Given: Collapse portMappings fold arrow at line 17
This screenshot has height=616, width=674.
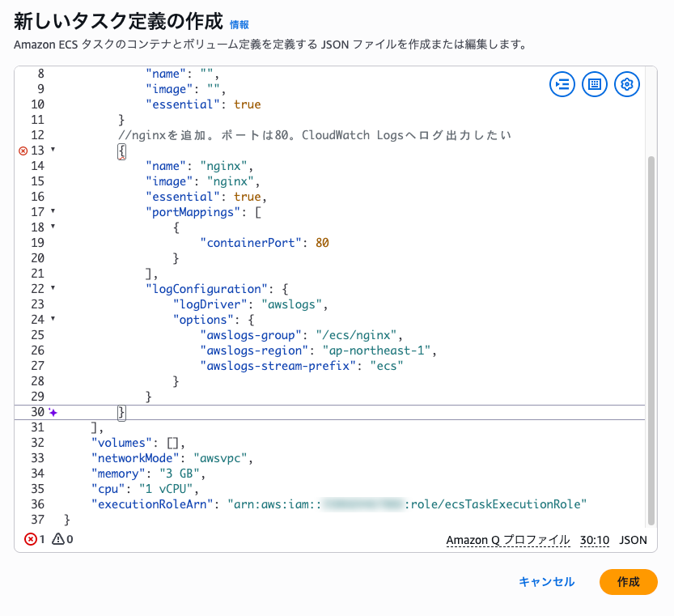Looking at the screenshot, I should (x=53, y=210).
